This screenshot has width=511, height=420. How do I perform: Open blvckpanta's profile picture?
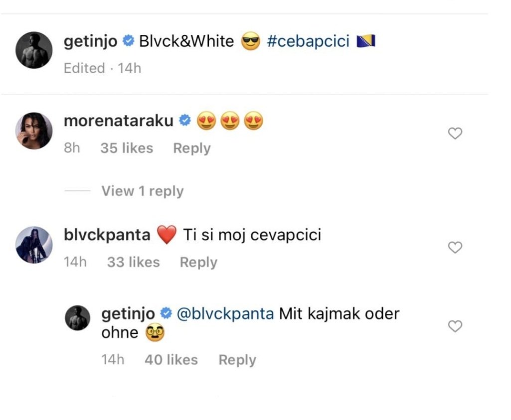[x=34, y=245]
